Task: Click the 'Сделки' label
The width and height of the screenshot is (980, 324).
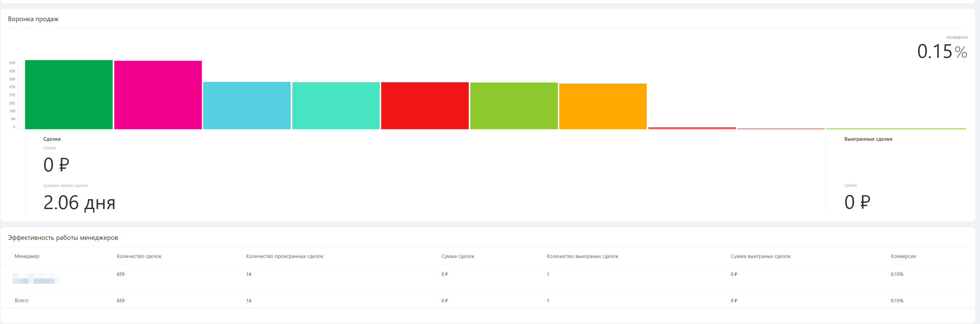Action: point(52,139)
